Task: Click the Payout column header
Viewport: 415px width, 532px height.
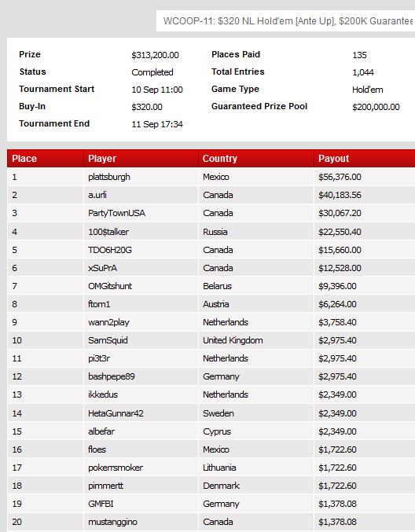Action: pos(365,159)
